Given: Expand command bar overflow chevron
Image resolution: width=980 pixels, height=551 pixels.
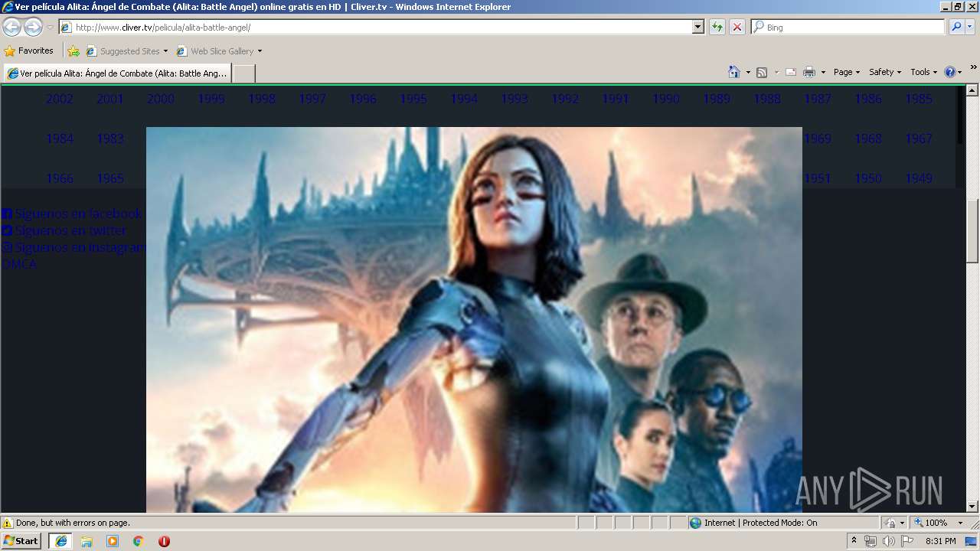Looking at the screenshot, I should (x=973, y=67).
